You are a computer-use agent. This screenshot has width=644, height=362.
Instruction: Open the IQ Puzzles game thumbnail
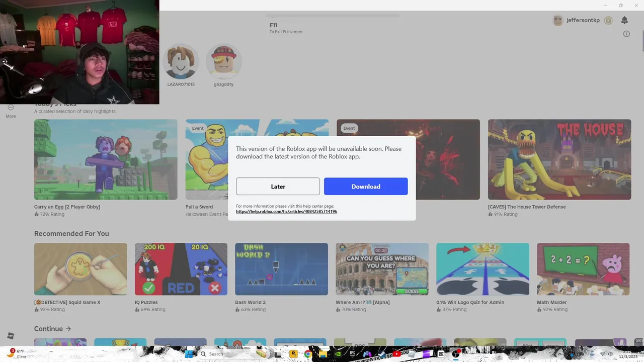(181, 269)
